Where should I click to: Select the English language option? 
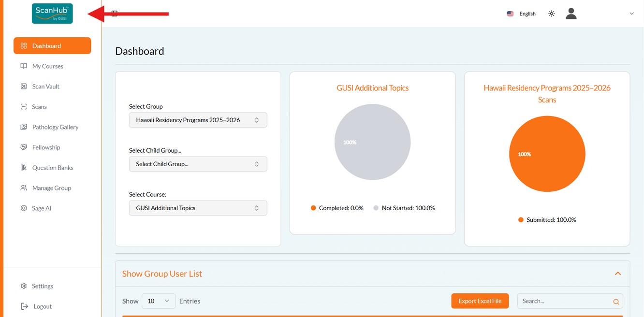point(527,14)
